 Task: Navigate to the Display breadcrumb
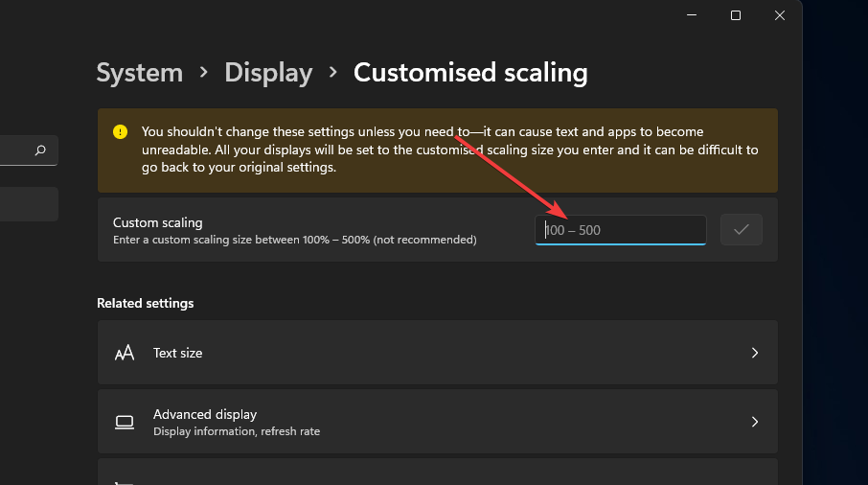268,73
